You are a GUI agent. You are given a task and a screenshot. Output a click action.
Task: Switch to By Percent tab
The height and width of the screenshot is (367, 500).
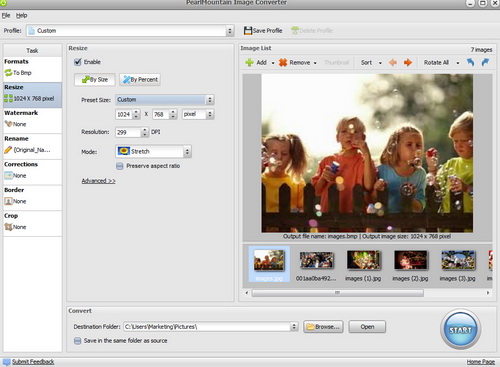pyautogui.click(x=140, y=79)
